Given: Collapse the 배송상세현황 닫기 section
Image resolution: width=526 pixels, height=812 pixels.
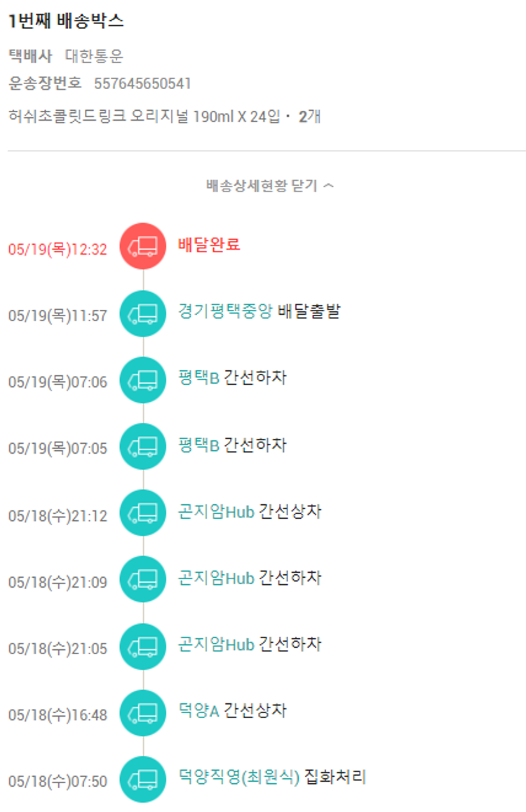Looking at the screenshot, I should tap(262, 186).
